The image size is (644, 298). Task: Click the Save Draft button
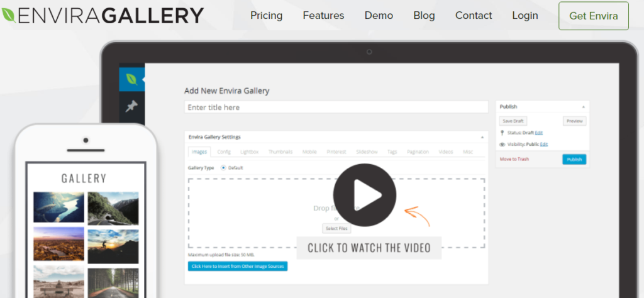tap(513, 121)
